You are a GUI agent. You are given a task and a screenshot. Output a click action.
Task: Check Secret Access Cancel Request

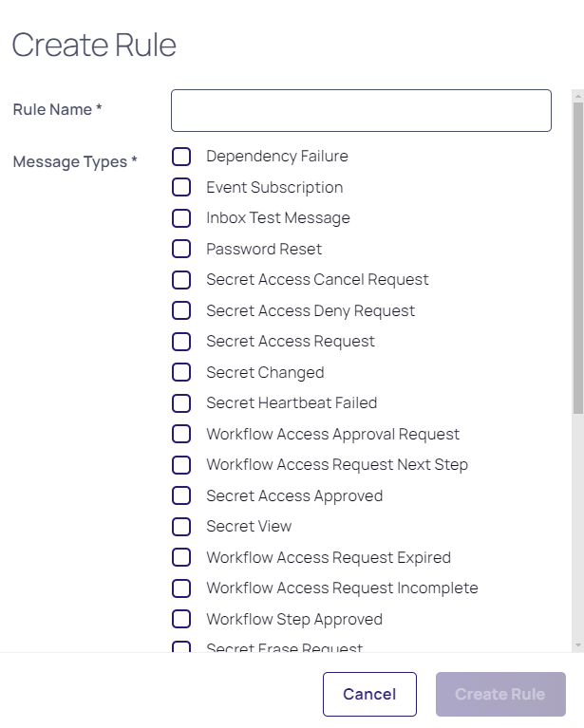pyautogui.click(x=181, y=280)
